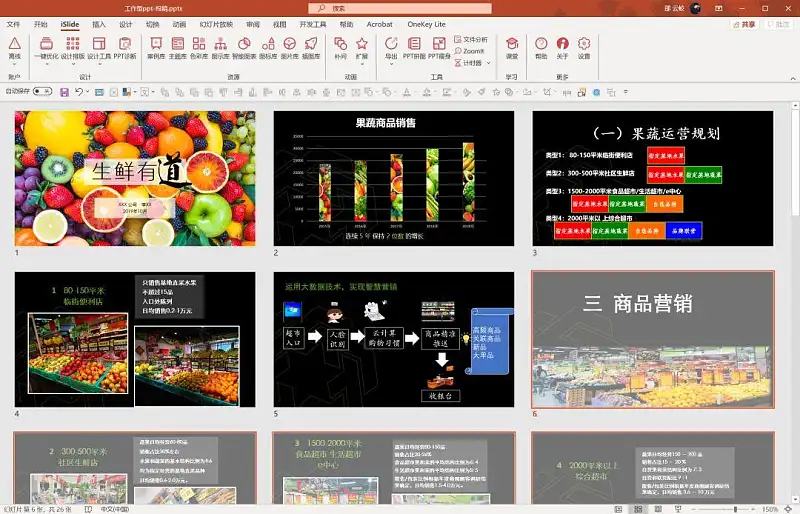Switch to the 开发工具 ribbon tab
Image resolution: width=800 pixels, height=514 pixels.
pos(312,25)
